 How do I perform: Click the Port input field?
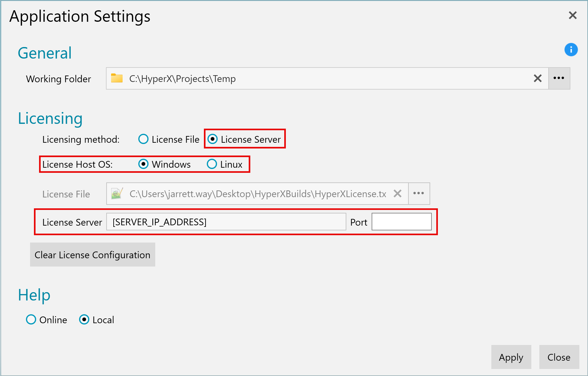click(x=402, y=222)
